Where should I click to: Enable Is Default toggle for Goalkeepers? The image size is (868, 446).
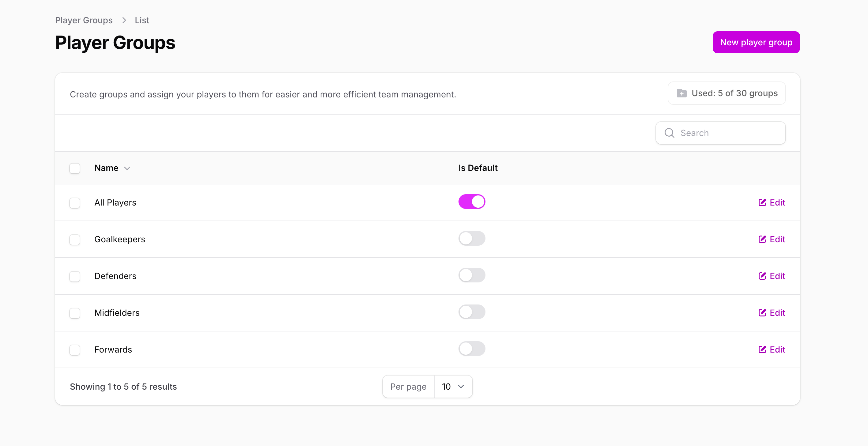(x=471, y=238)
